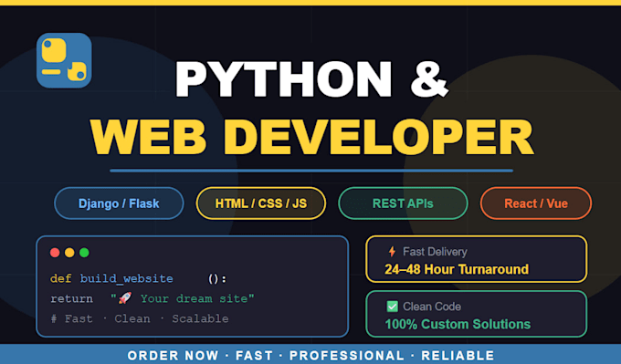Click the rocket emoji in code
Image resolution: width=621 pixels, height=364 pixels.
tap(125, 298)
